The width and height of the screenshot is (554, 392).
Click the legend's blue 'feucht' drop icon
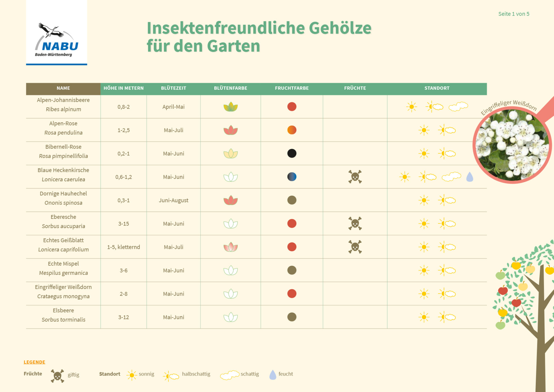tap(273, 375)
